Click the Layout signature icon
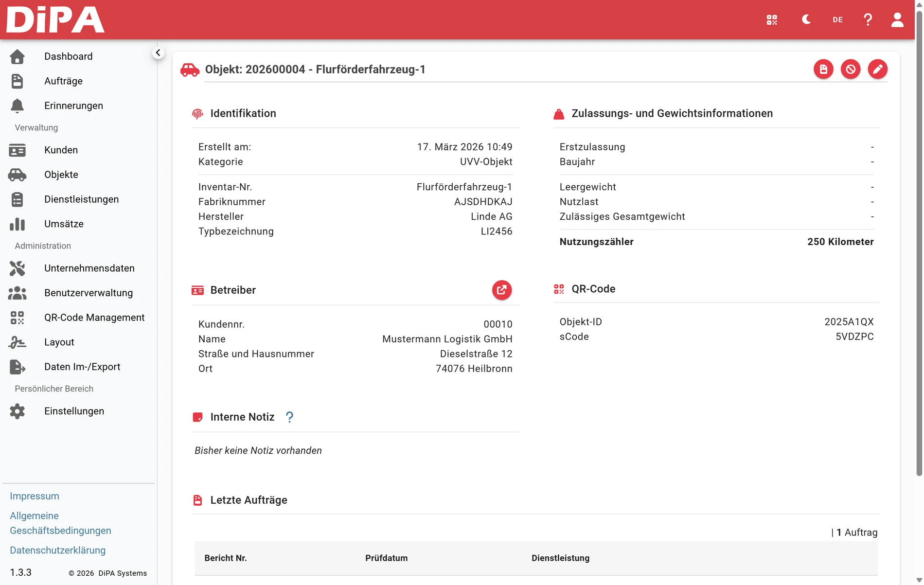Screen dimensions: 924x585 [18, 342]
